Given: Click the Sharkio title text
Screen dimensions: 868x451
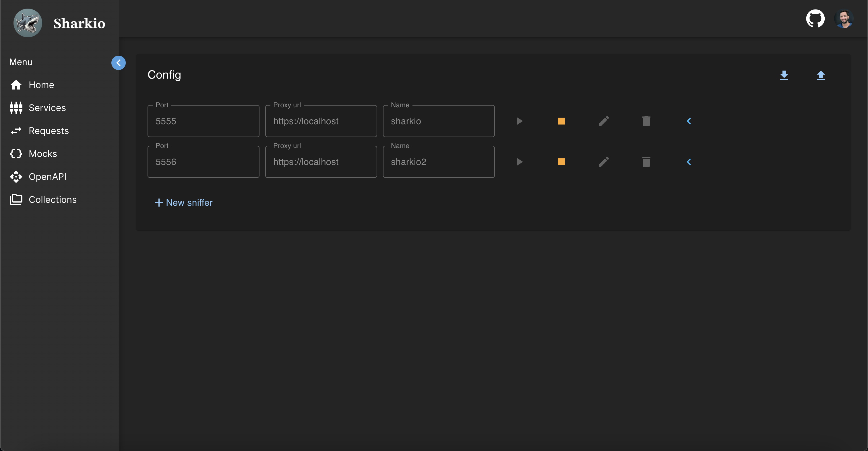Looking at the screenshot, I should (x=80, y=23).
